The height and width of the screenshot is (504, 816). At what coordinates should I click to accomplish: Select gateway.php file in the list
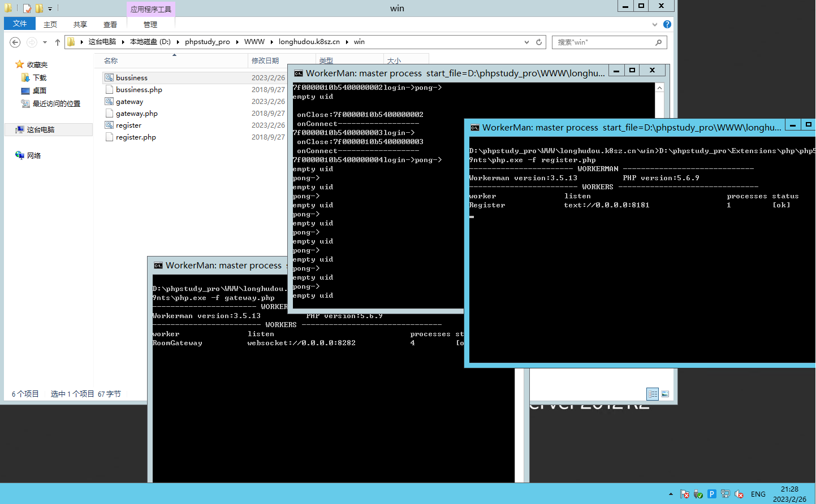[137, 114]
